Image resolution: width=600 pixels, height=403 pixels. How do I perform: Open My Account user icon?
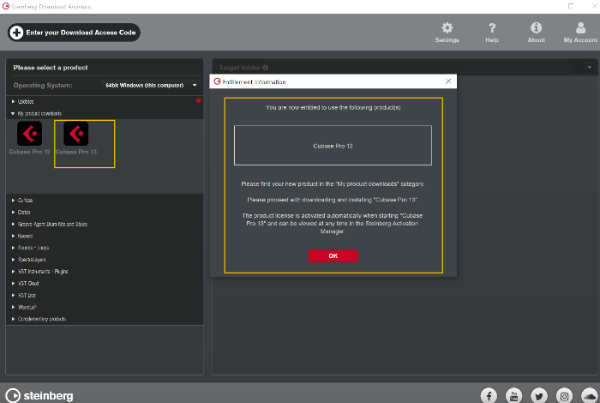click(580, 28)
